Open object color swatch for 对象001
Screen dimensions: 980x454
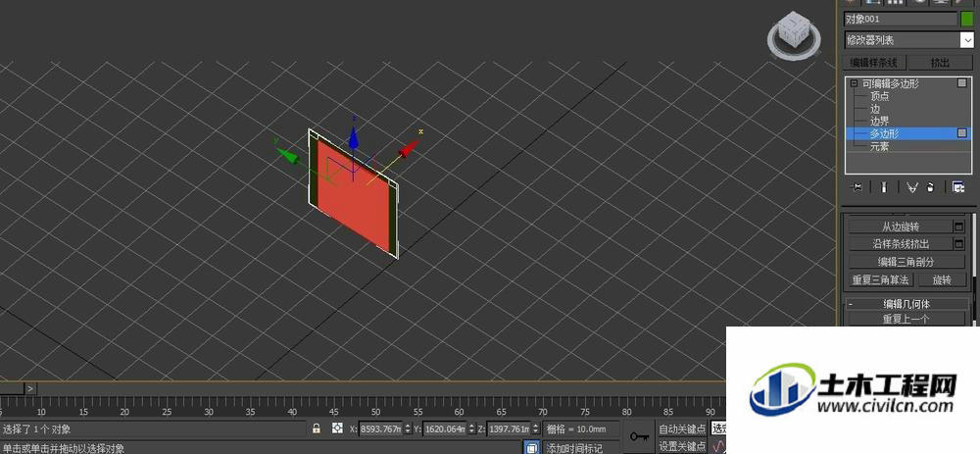tap(967, 20)
